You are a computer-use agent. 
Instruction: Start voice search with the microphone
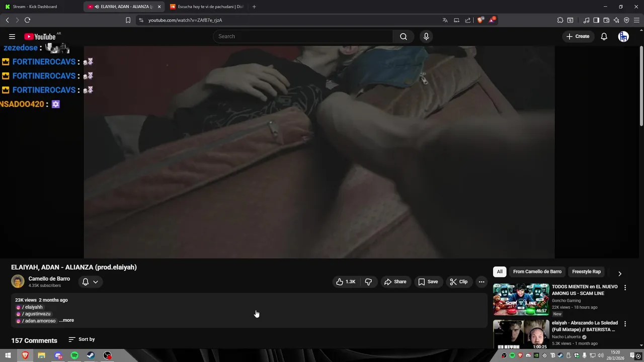coord(426,36)
